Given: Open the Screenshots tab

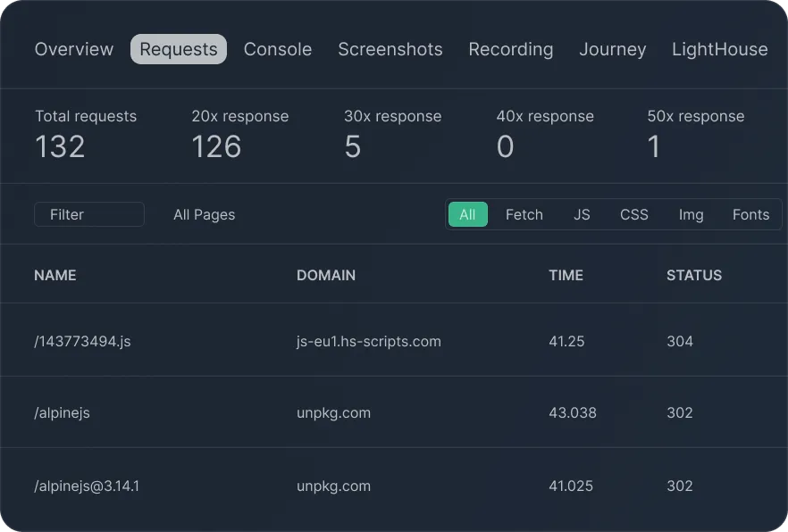Looking at the screenshot, I should tap(390, 49).
